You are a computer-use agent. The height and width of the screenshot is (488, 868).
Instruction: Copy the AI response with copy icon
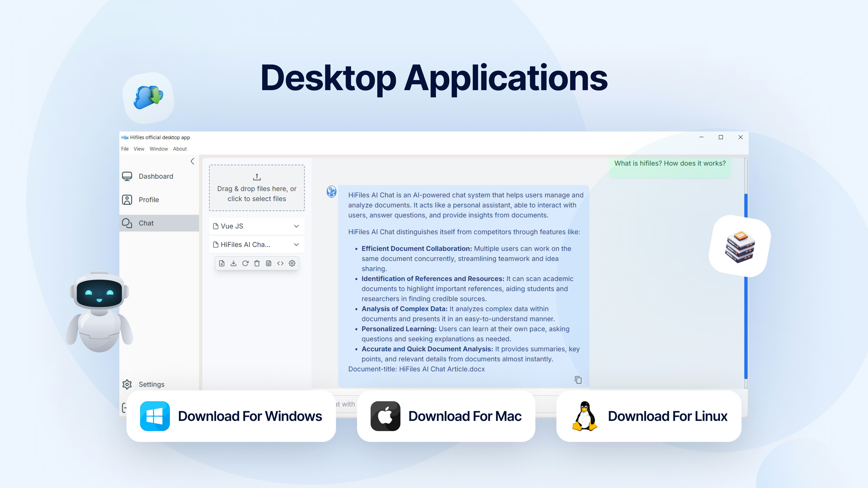(x=578, y=380)
